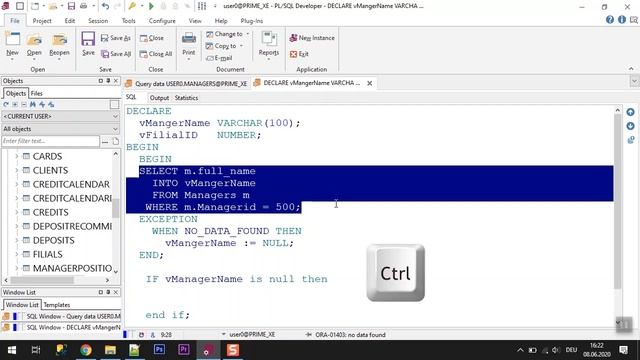640x360 pixels.
Task: Select SQL Window - Query data in Window List
Action: click(x=61, y=316)
